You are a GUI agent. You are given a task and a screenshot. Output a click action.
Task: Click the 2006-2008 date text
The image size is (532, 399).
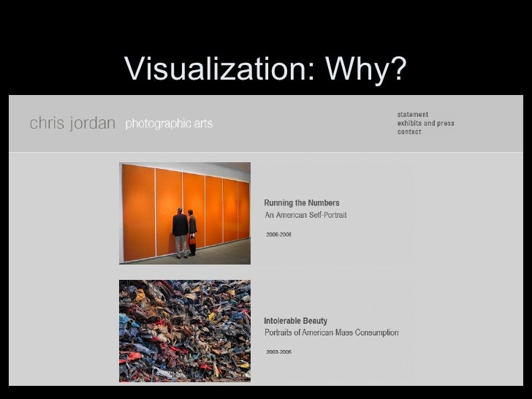tap(278, 235)
